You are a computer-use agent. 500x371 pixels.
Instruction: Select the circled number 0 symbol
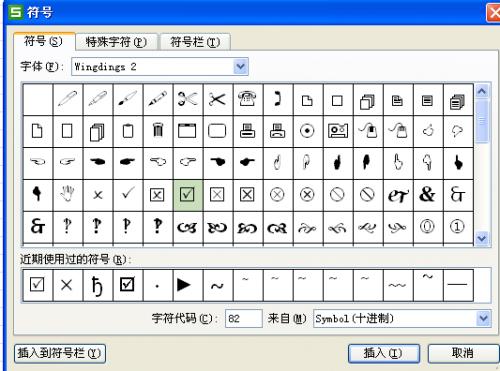pos(427,227)
